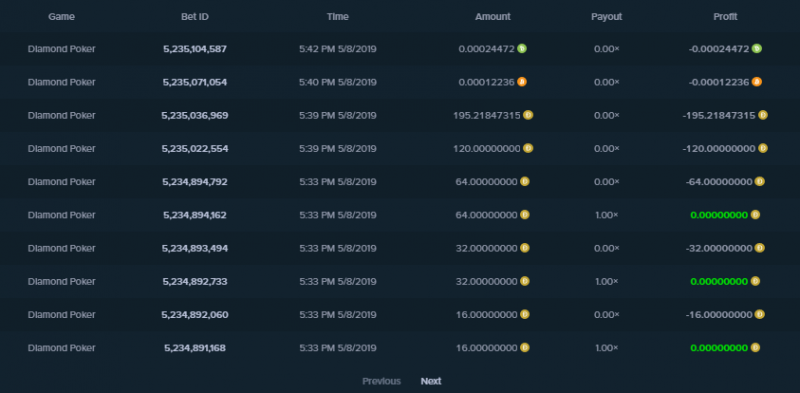This screenshot has height=393, width=800.
Task: Click the Time column header
Action: 338,16
